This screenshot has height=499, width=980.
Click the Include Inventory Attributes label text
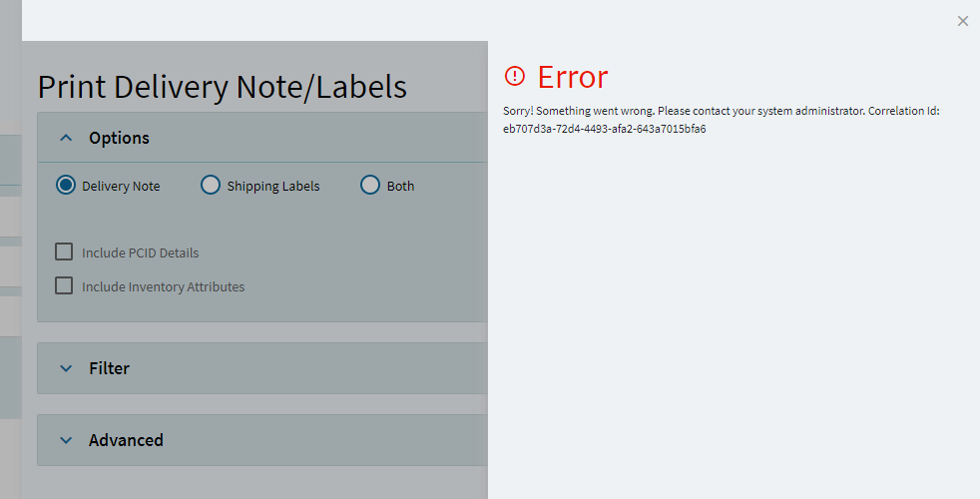pos(163,287)
